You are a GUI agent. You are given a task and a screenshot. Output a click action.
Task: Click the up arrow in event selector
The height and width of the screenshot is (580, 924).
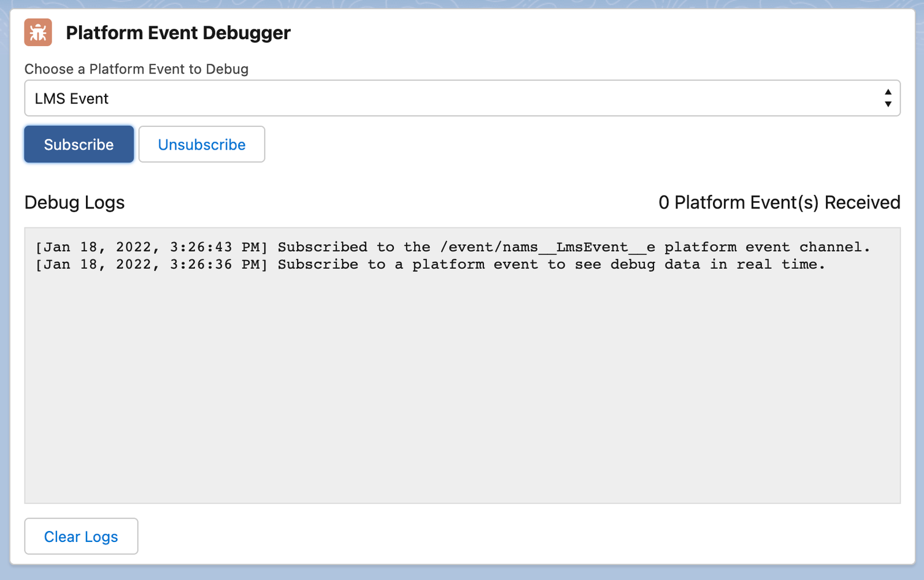click(887, 92)
